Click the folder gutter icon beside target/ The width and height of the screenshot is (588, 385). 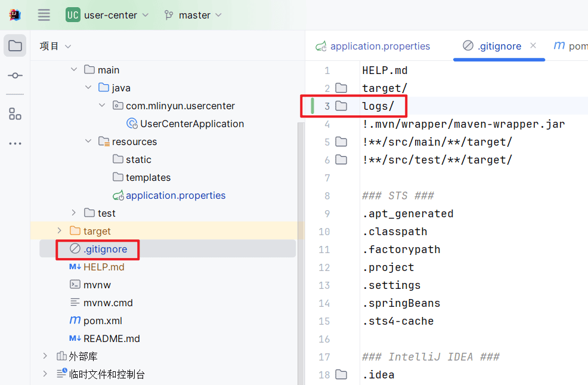(x=341, y=88)
